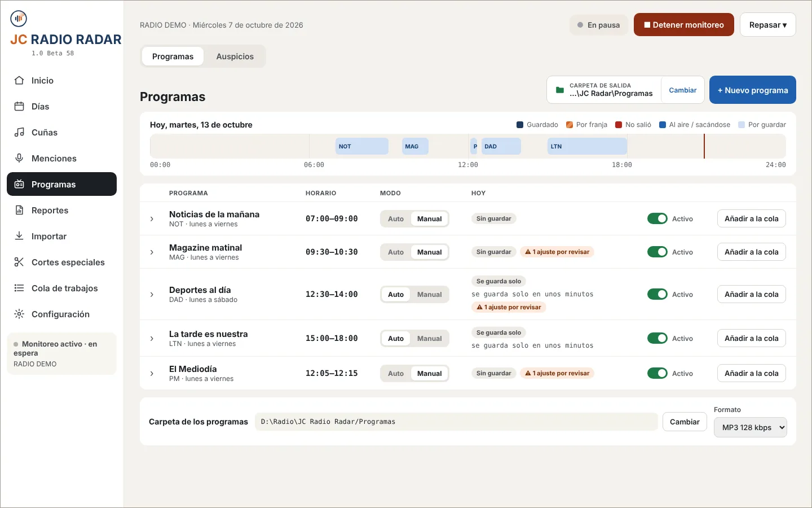
Task: Click the Por franja legend swatch
Action: (570, 125)
